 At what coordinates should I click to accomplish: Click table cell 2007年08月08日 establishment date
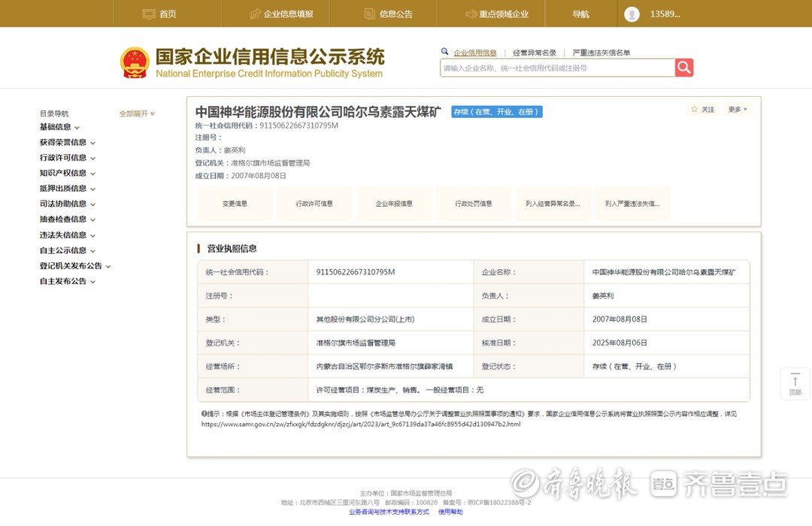(620, 319)
